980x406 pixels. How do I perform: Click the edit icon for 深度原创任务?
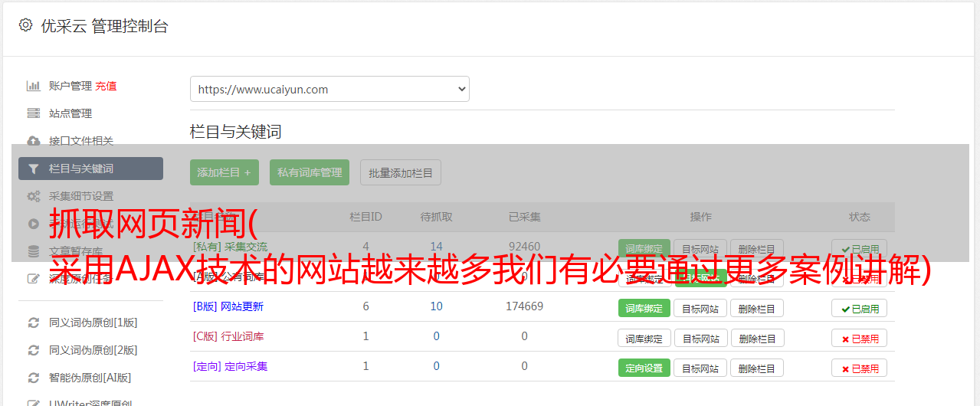point(34,279)
